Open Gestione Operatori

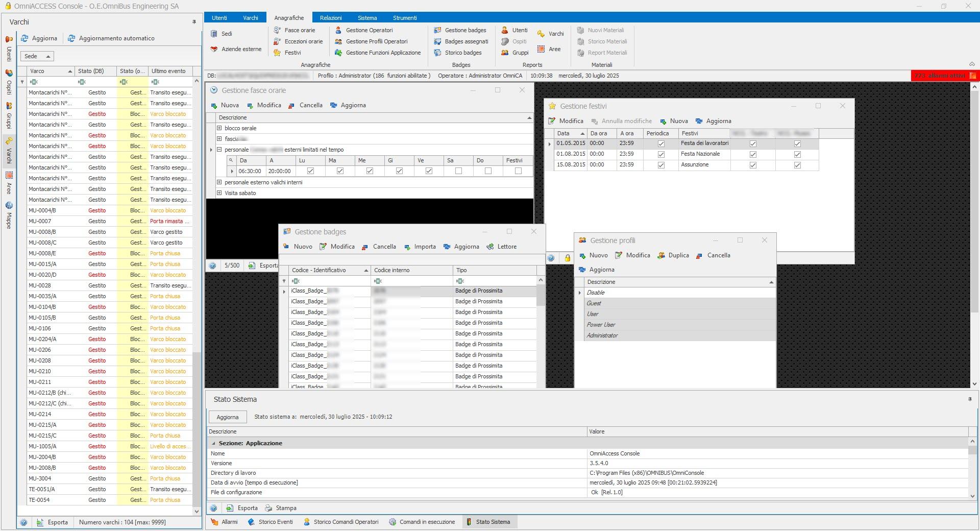pos(364,30)
